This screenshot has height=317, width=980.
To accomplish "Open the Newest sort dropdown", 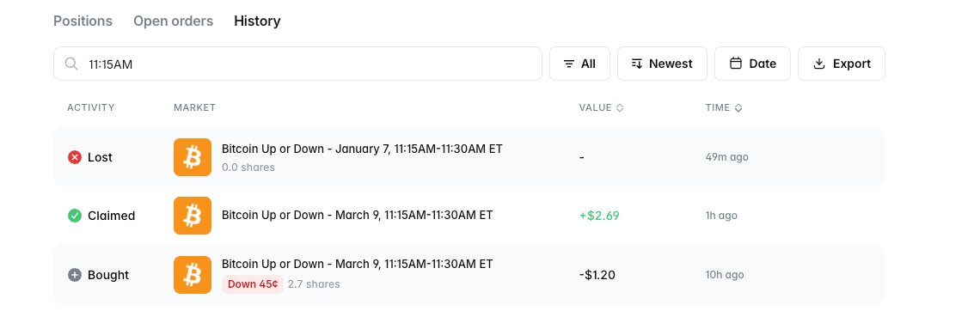I will coord(662,64).
